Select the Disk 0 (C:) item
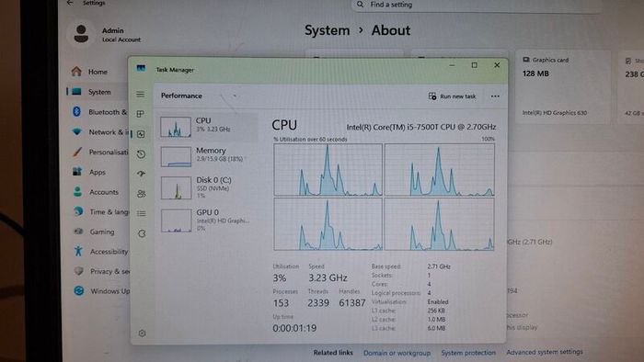The width and height of the screenshot is (644, 362). point(208,187)
